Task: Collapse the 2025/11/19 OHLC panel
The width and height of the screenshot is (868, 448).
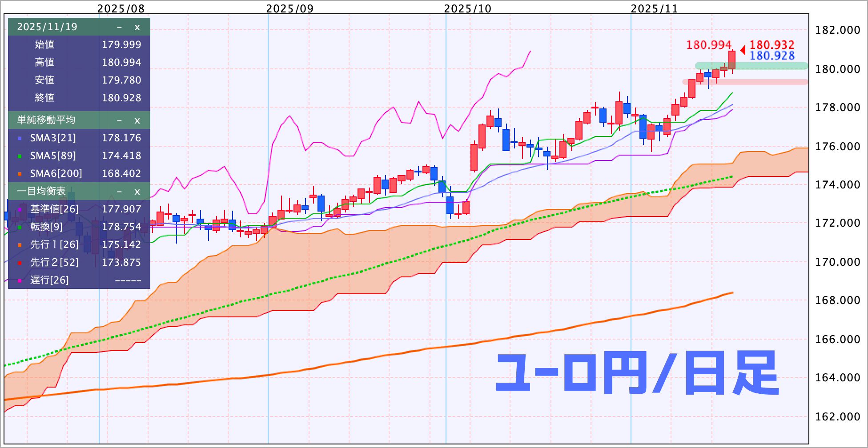Action: pyautogui.click(x=119, y=27)
